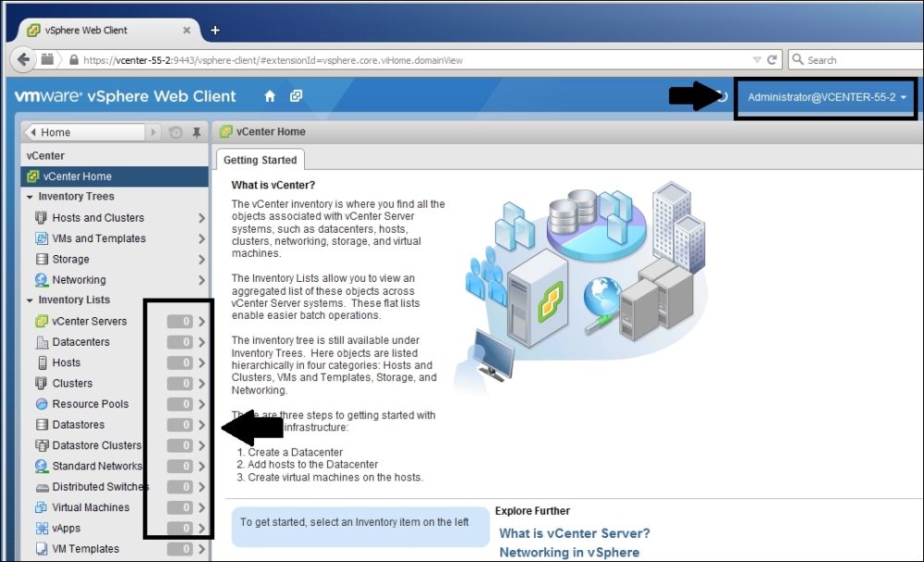This screenshot has width=924, height=562.
Task: Click the vCenter heading in the navigator
Action: 45,155
